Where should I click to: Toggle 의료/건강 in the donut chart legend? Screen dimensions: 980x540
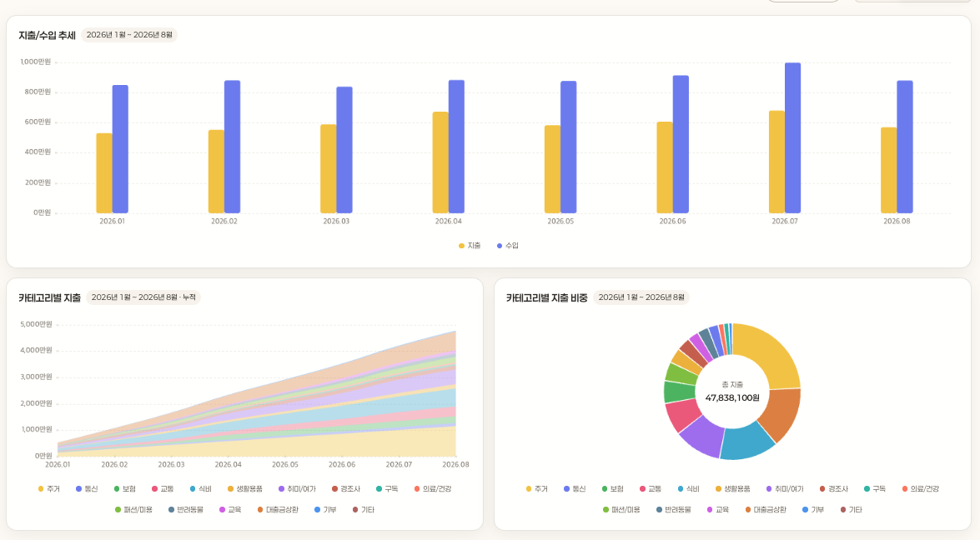tap(921, 489)
